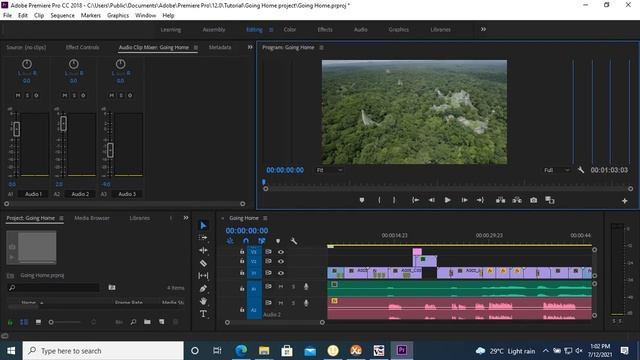Select the Hand tool
640x360 pixels.
click(203, 301)
